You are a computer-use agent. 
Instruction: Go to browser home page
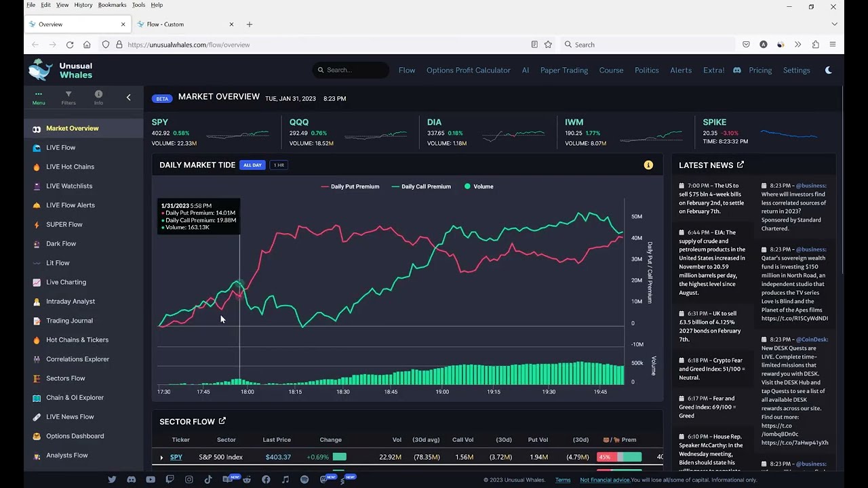coord(87,44)
